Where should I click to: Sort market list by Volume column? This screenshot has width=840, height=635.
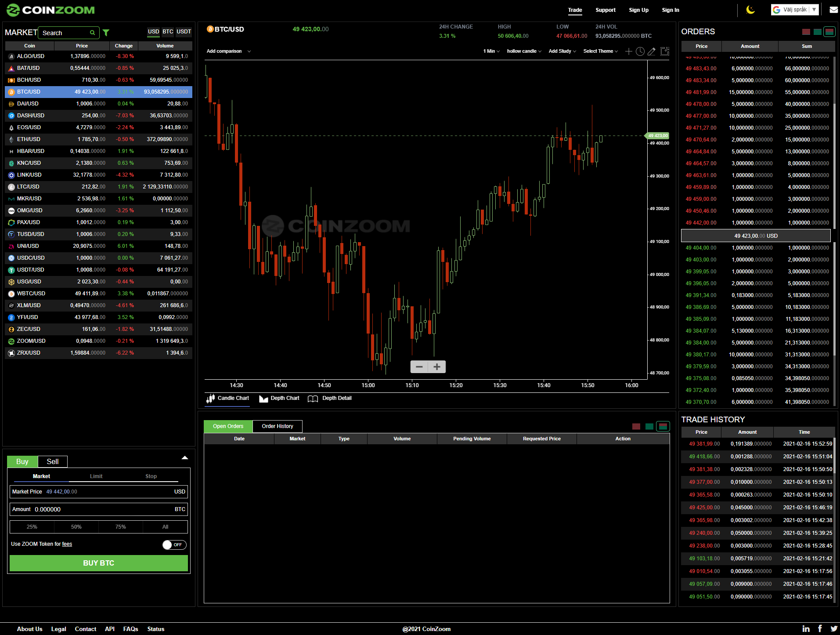(165, 46)
